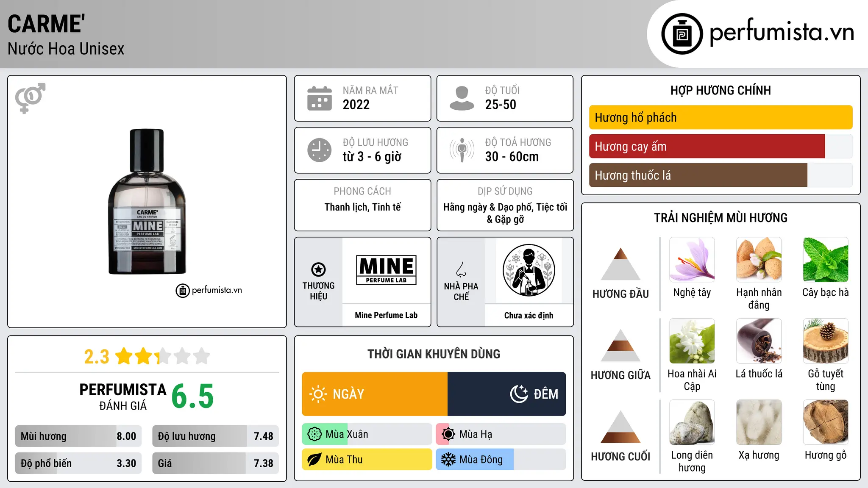868x488 pixels.
Task: Click the Mùa Hạ season bar
Action: 501,434
